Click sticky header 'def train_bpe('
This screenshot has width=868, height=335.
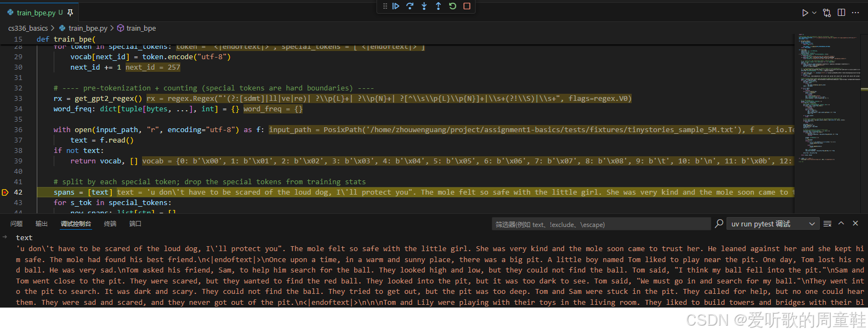pyautogui.click(x=66, y=39)
